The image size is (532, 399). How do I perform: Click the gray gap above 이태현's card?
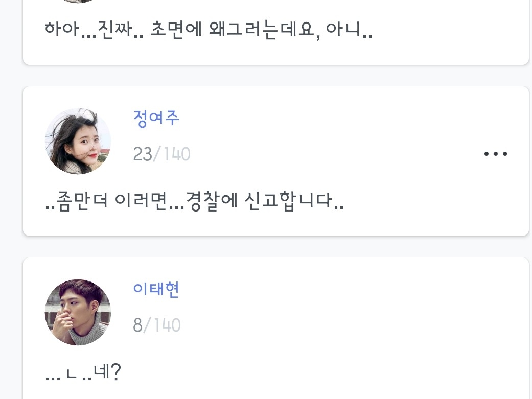point(276,247)
